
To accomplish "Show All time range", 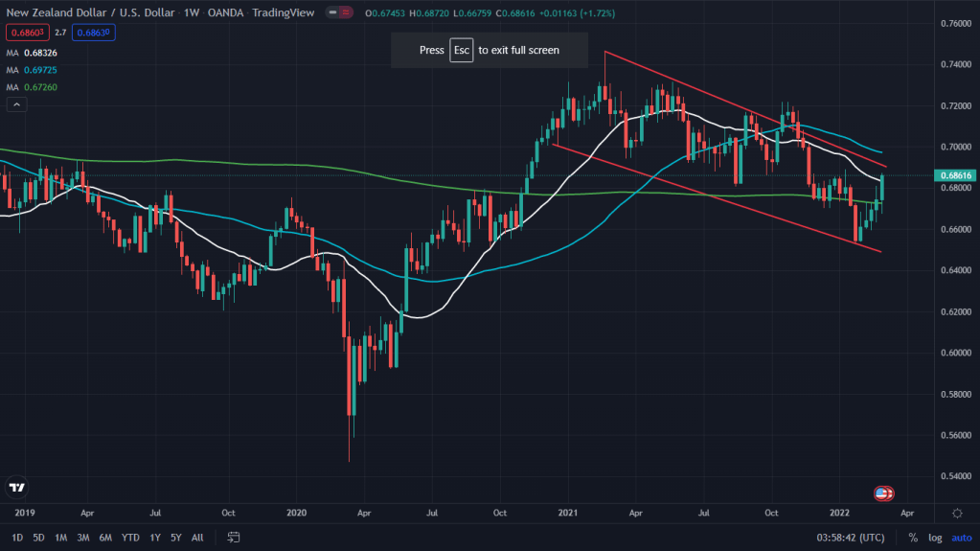I will pos(197,538).
